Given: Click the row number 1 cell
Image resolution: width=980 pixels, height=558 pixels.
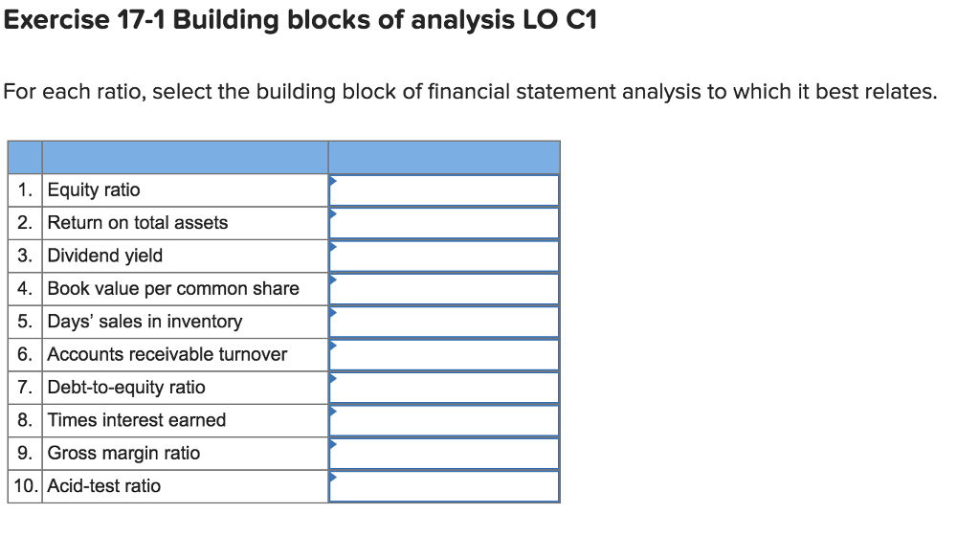Looking at the screenshot, I should coord(24,190).
